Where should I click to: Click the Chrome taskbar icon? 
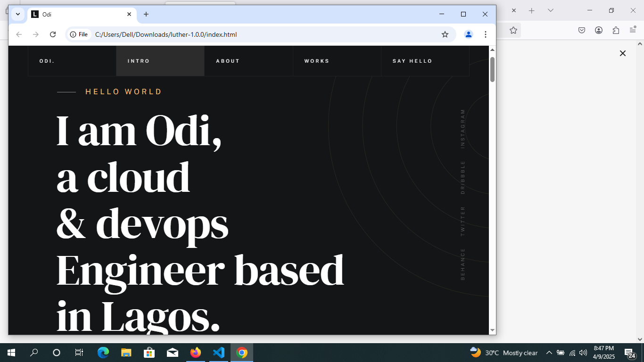[241, 353]
